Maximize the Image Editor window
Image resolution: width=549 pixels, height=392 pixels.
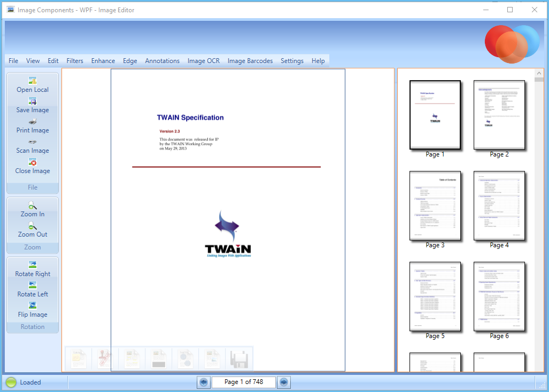point(510,10)
